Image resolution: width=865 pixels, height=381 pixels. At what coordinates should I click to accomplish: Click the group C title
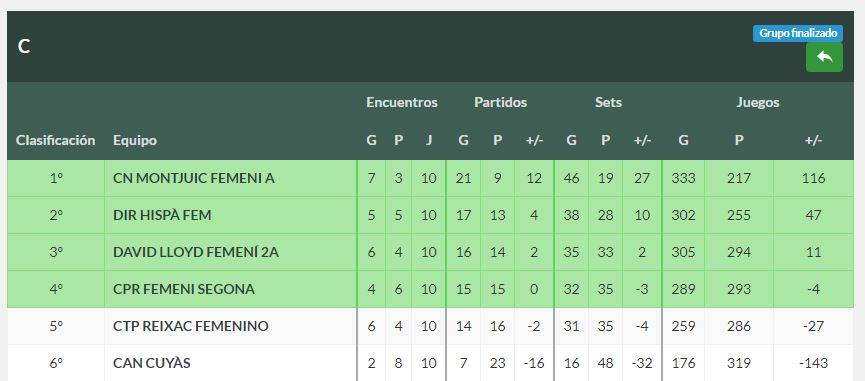pyautogui.click(x=24, y=47)
